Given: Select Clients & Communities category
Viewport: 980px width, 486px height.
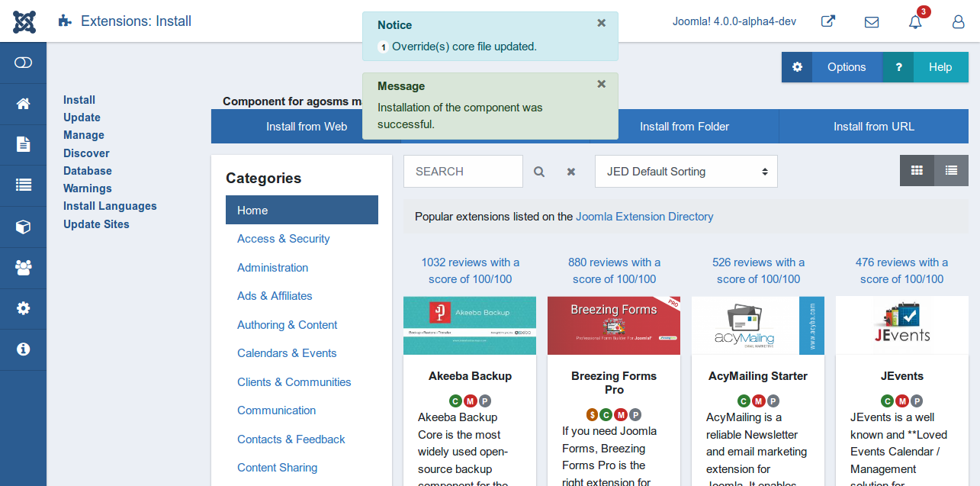Looking at the screenshot, I should 294,382.
